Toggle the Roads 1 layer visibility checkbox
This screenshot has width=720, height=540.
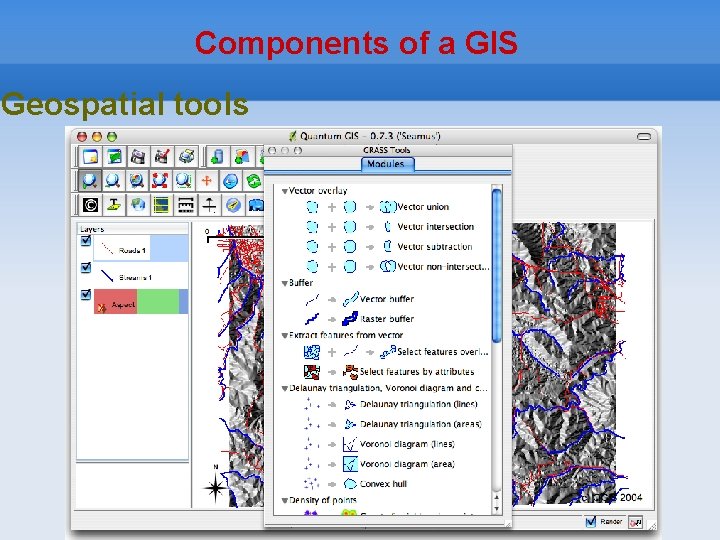coord(86,241)
